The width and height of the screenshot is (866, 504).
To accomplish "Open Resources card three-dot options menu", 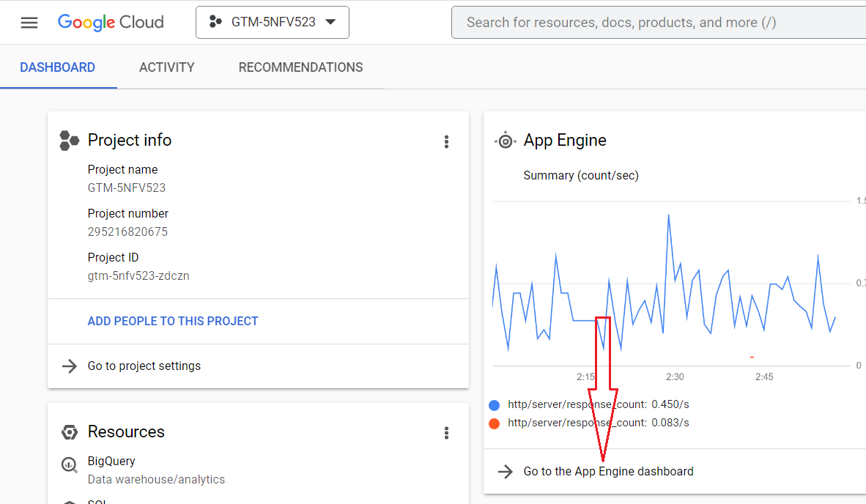I will [446, 433].
